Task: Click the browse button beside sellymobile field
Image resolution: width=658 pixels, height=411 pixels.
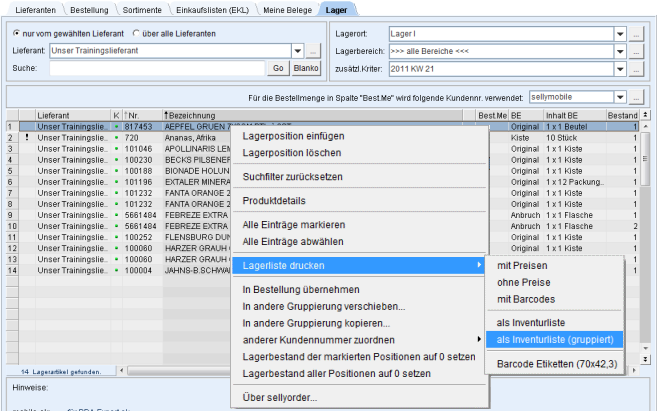Action: point(636,97)
